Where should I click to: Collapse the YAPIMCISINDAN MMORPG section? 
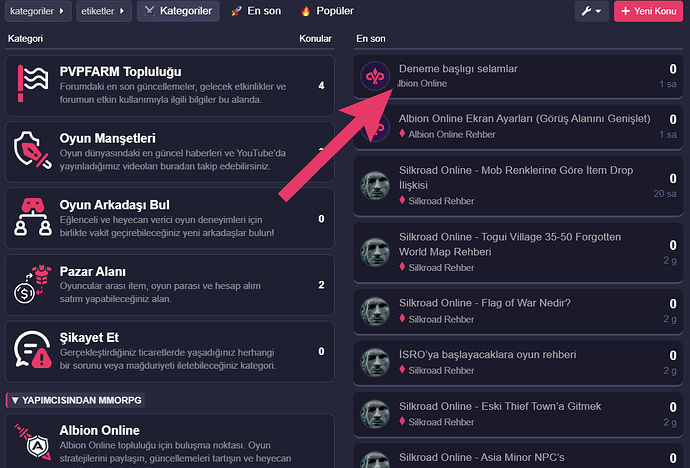77,400
